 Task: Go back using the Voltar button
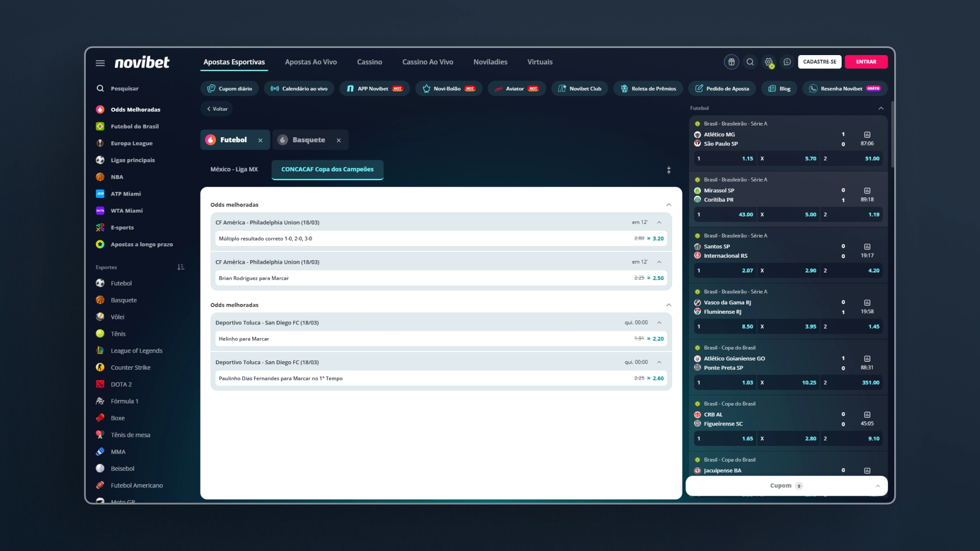[x=217, y=109]
